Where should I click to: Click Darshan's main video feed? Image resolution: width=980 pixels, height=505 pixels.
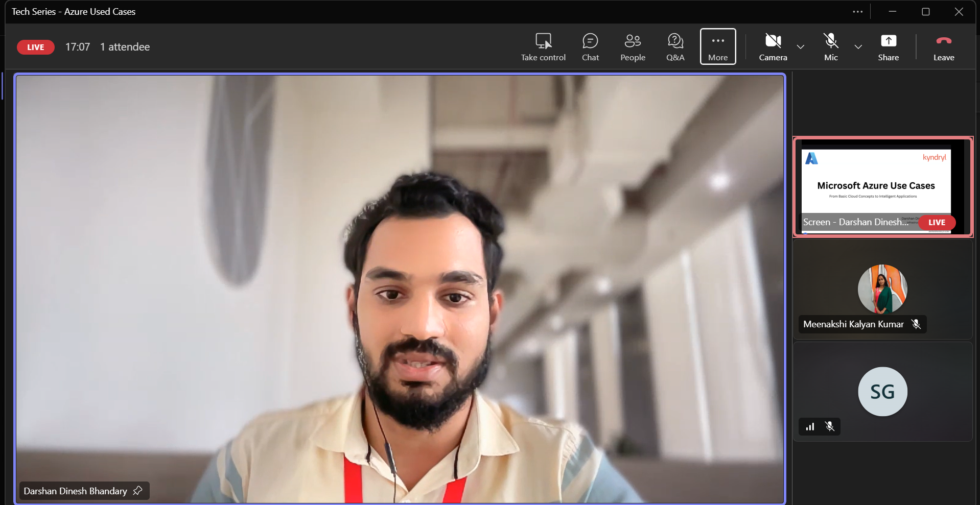tap(400, 289)
